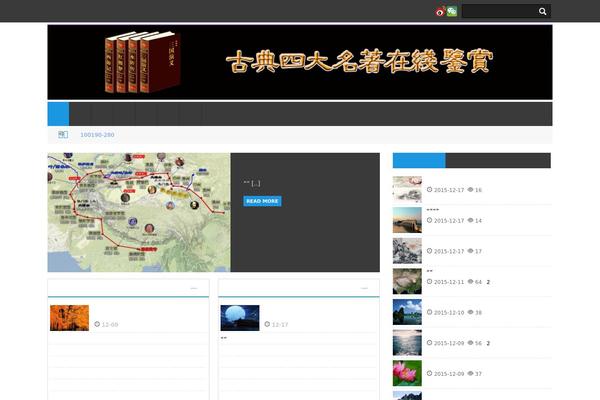
Task: Click the clock icon next to 12-17
Action: pyautogui.click(x=267, y=324)
